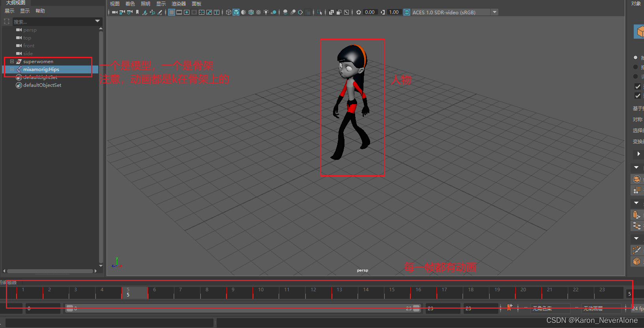
Task: Open Camera Attributes from the viewport toolbar
Action: 129,12
